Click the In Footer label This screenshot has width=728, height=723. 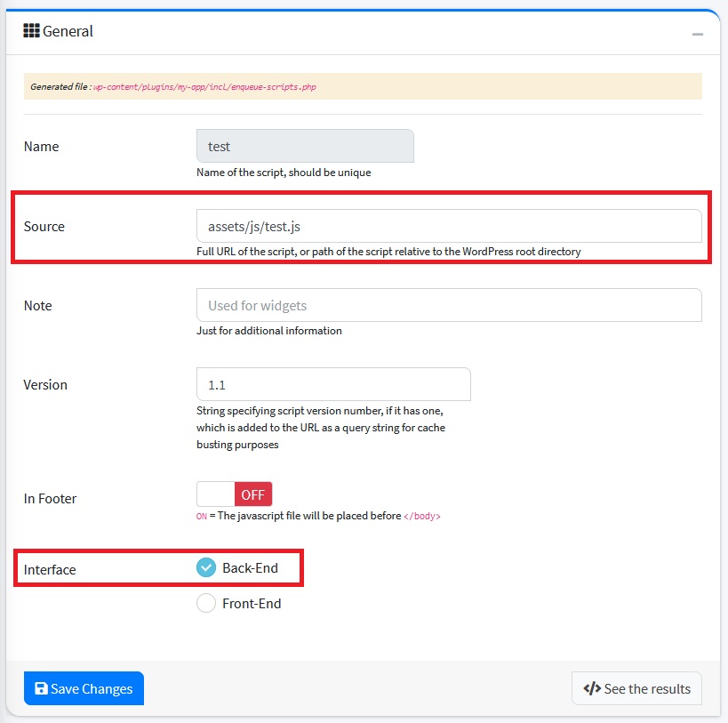tap(50, 498)
